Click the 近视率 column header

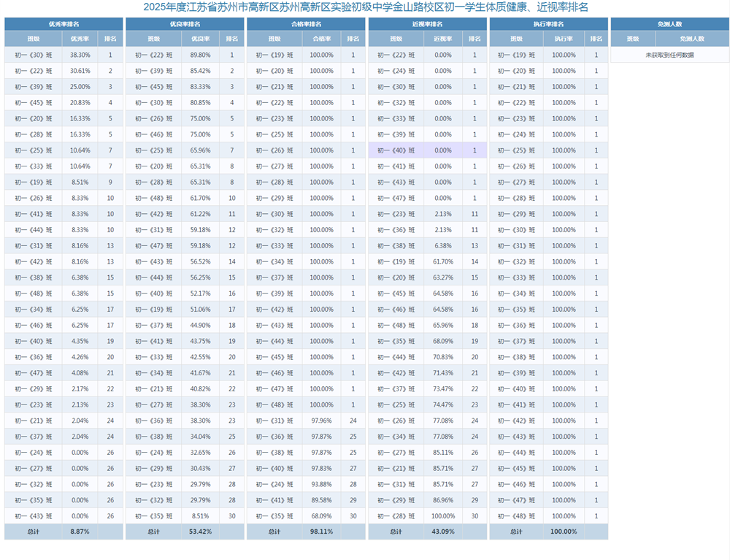tap(443, 39)
